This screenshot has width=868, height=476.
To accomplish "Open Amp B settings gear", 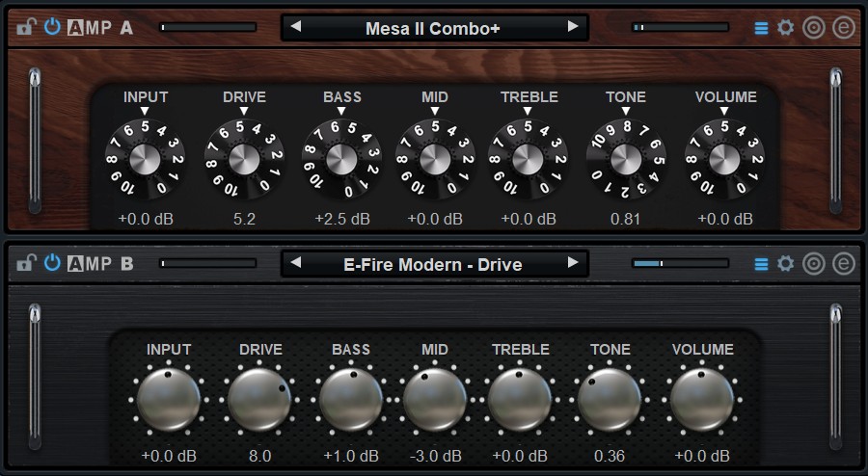I will point(786,263).
